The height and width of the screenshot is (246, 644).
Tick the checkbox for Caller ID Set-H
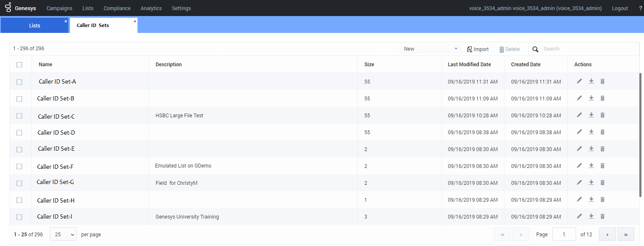[x=19, y=200]
